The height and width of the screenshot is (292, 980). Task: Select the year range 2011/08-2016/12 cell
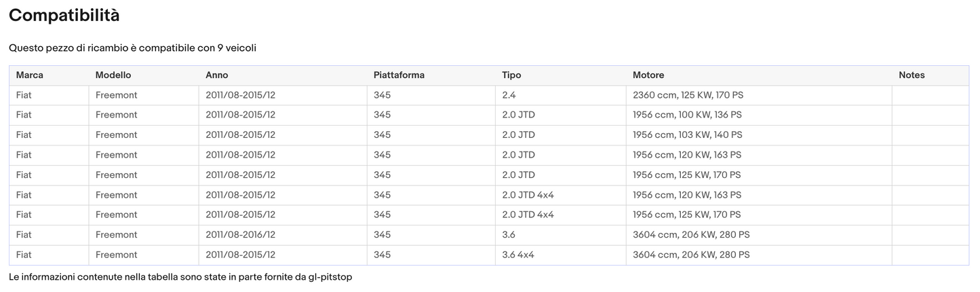click(x=241, y=235)
